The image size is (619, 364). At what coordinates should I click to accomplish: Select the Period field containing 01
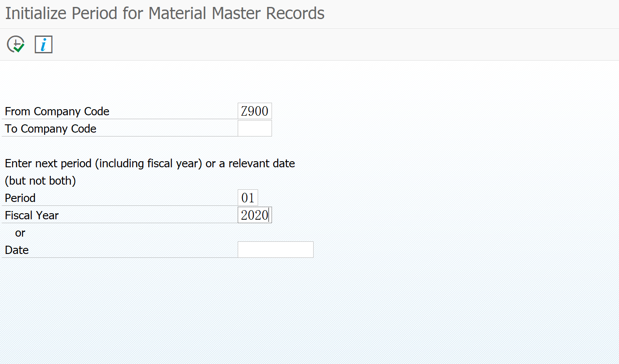click(x=248, y=198)
